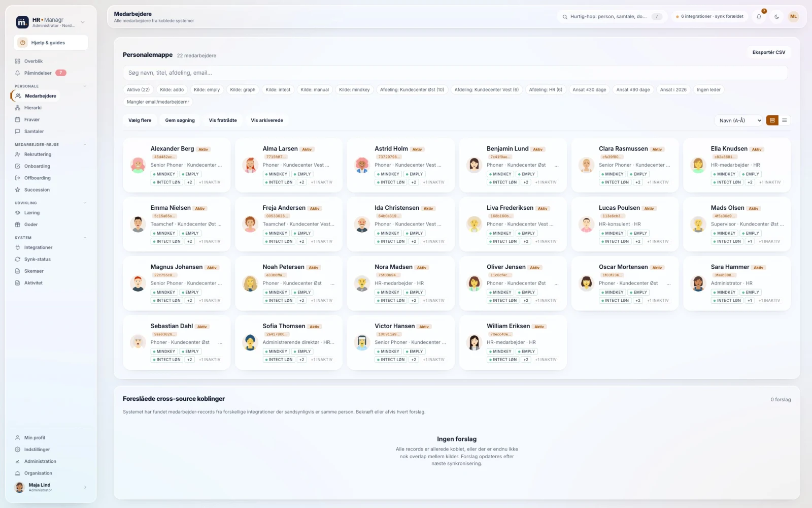Click Vis arkiverede button

click(x=267, y=120)
